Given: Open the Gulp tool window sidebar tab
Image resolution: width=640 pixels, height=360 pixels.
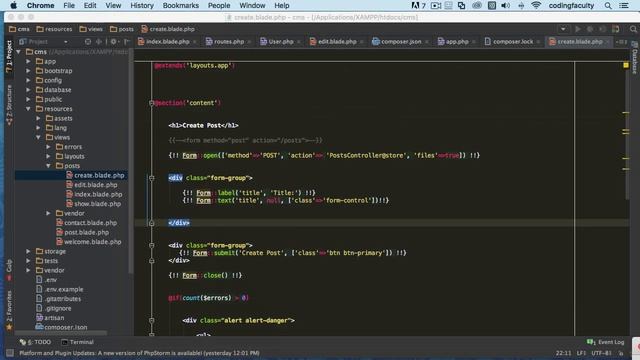Looking at the screenshot, I should point(9,270).
